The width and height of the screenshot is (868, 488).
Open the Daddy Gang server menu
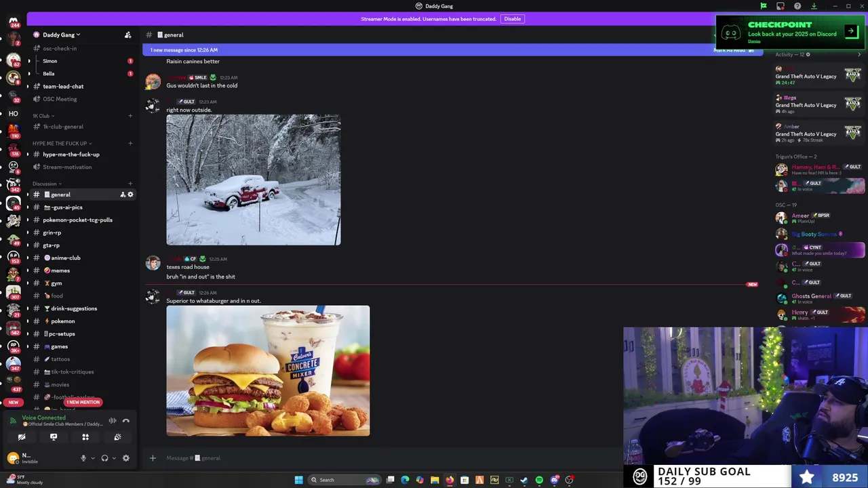click(62, 35)
